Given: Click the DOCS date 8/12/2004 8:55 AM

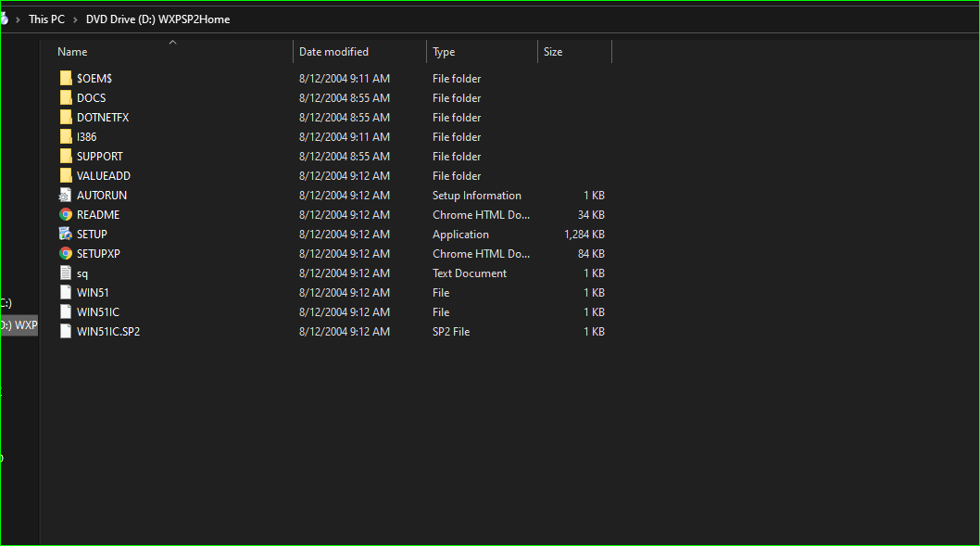Looking at the screenshot, I should [345, 97].
